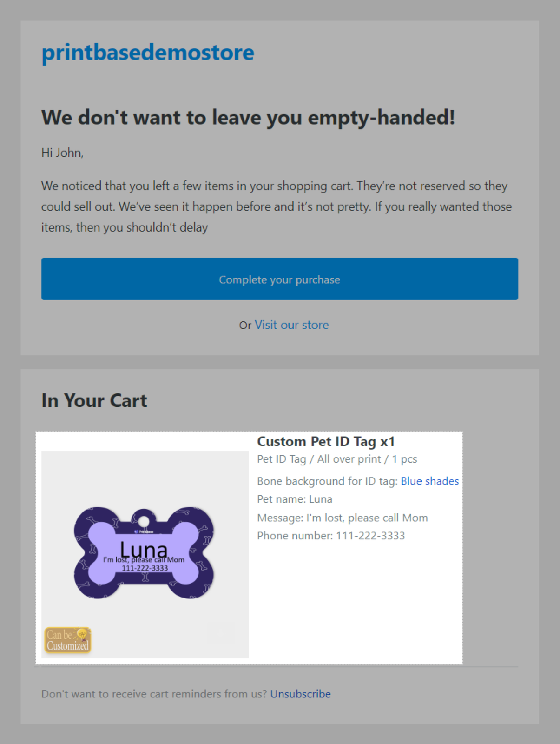
Task: Click the Message: I'm lost line in details
Action: pos(342,518)
